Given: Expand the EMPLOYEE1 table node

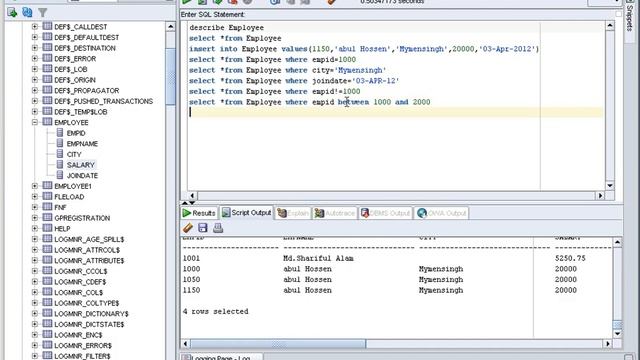Looking at the screenshot, I should [x=35, y=186].
